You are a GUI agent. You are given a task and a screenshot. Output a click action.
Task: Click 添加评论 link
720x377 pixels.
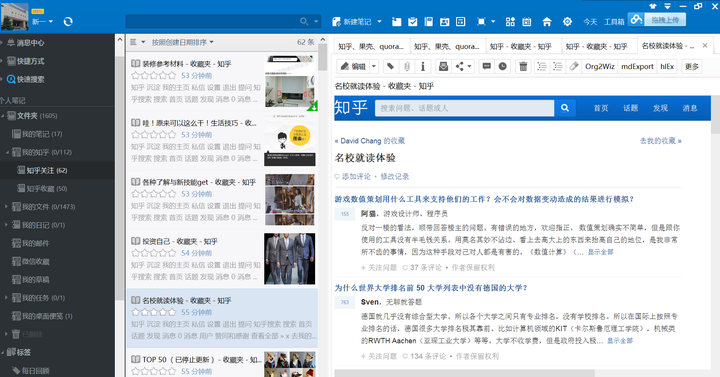pyautogui.click(x=356, y=176)
